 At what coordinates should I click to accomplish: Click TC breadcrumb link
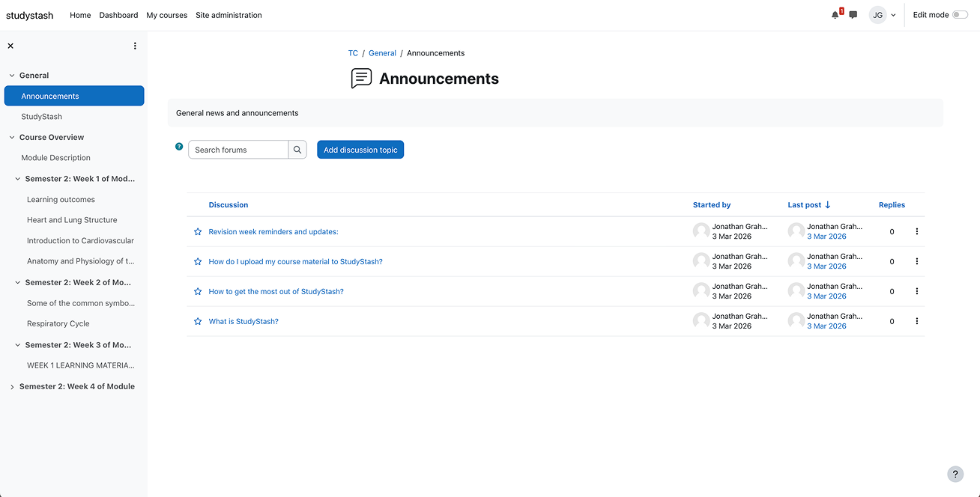pos(353,53)
